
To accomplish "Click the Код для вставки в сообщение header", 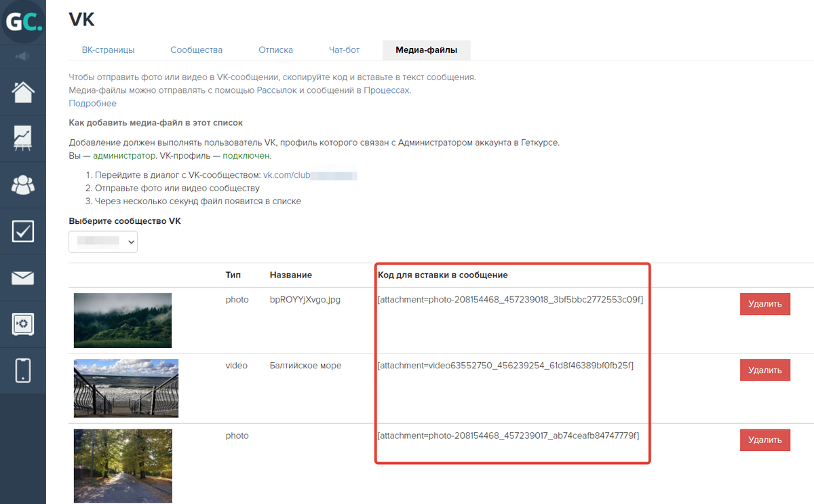I will tap(443, 275).
